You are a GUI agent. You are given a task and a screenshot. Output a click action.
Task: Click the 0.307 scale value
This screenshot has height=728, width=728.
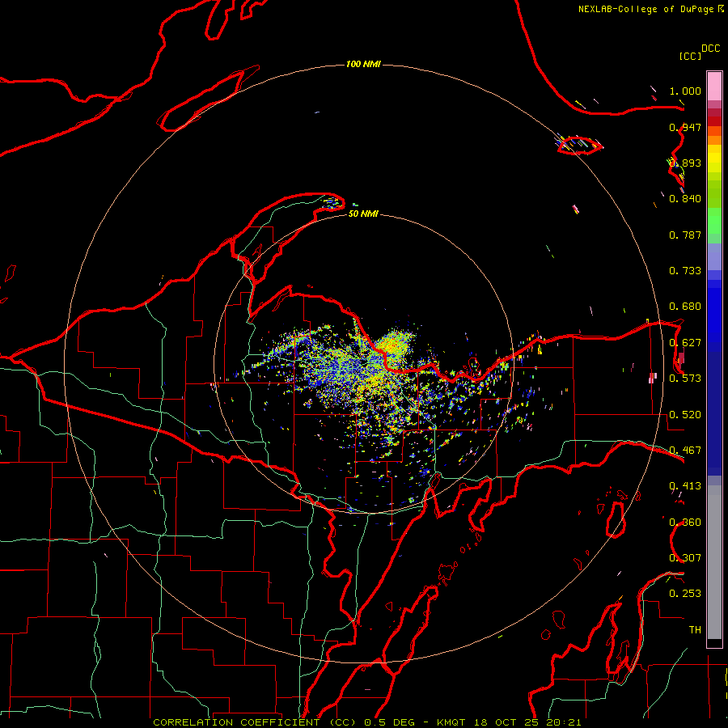(x=685, y=558)
